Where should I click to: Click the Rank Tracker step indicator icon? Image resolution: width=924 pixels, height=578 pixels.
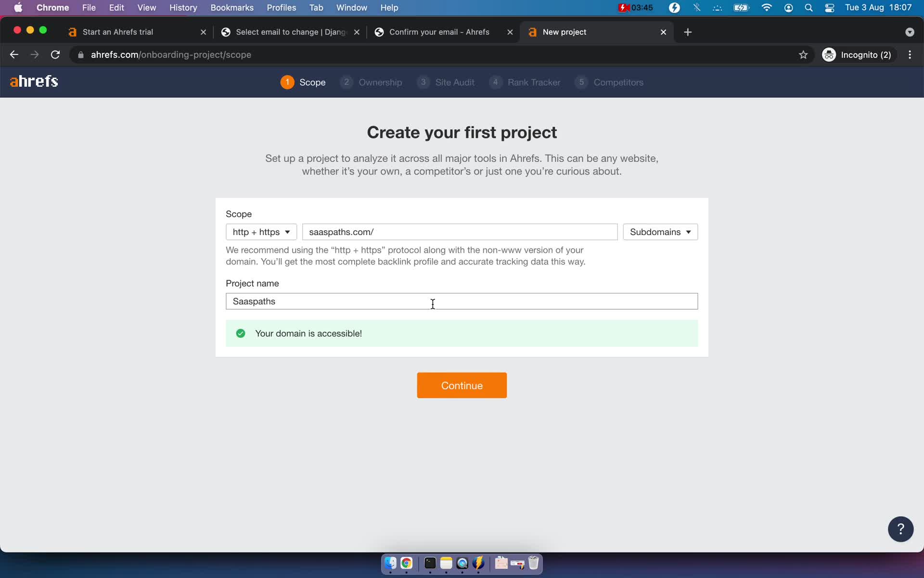tap(496, 82)
